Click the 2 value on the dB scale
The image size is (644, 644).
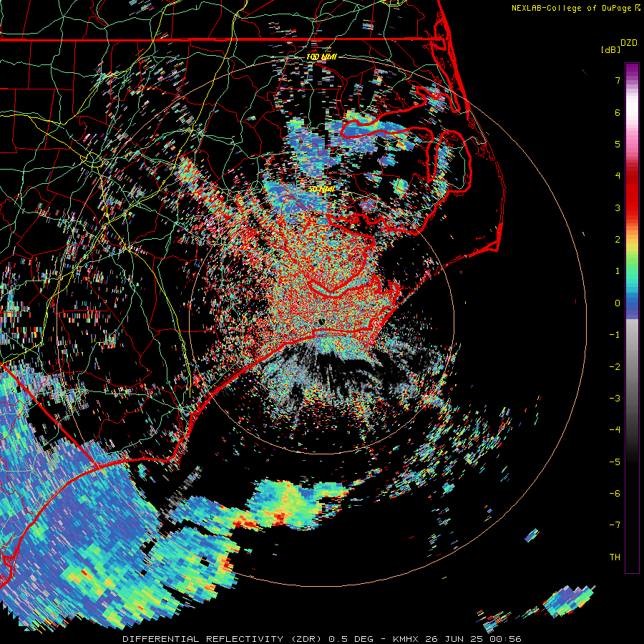[x=618, y=240]
